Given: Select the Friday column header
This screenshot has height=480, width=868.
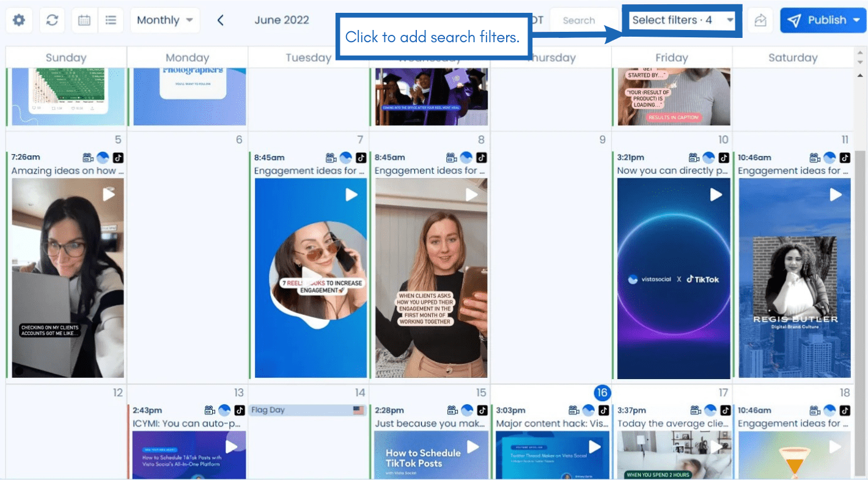Looking at the screenshot, I should point(671,57).
